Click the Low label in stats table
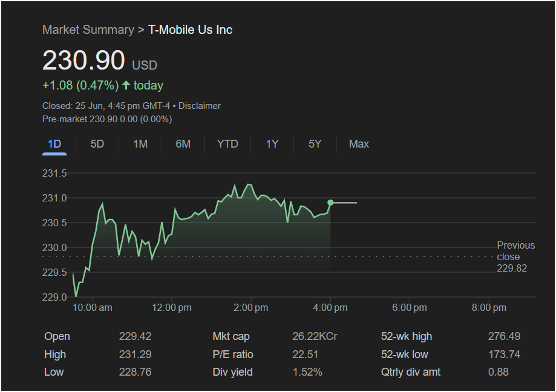556x392 pixels. coord(54,372)
